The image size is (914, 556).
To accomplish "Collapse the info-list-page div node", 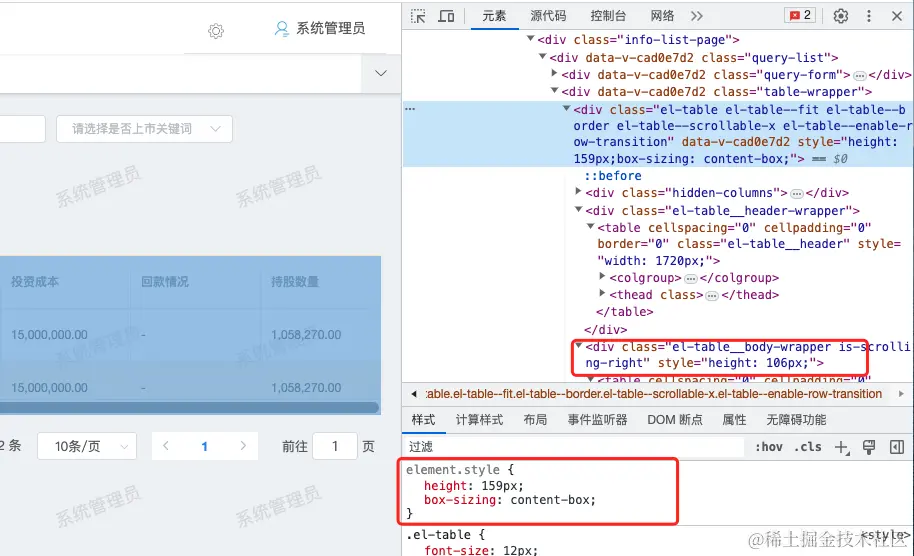I will click(530, 38).
